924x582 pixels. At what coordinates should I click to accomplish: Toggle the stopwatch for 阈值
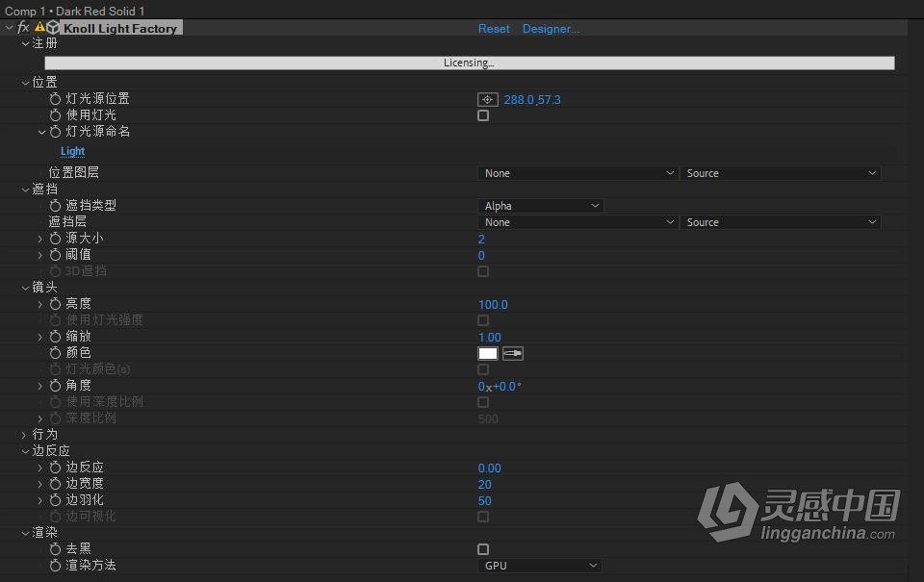[x=56, y=255]
